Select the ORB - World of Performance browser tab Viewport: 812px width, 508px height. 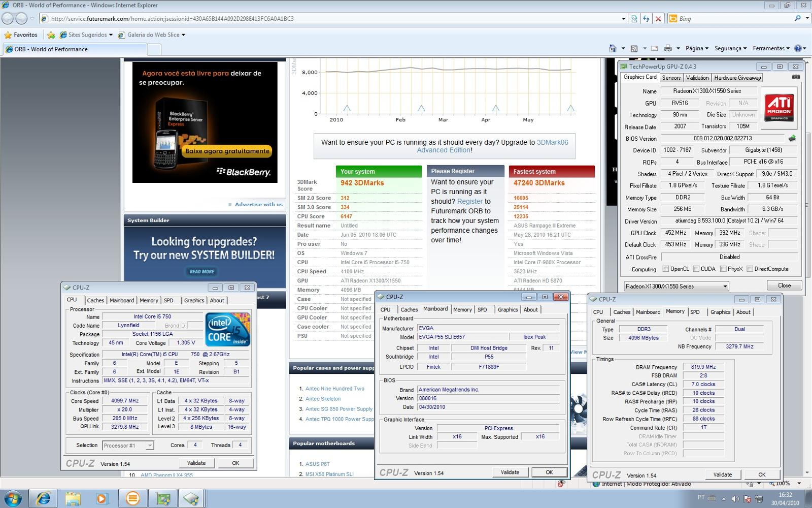75,49
